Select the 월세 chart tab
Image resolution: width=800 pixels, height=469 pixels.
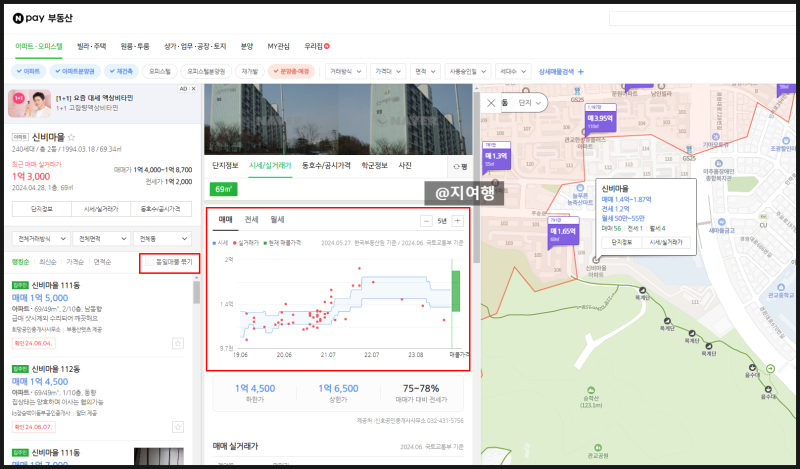pyautogui.click(x=277, y=220)
